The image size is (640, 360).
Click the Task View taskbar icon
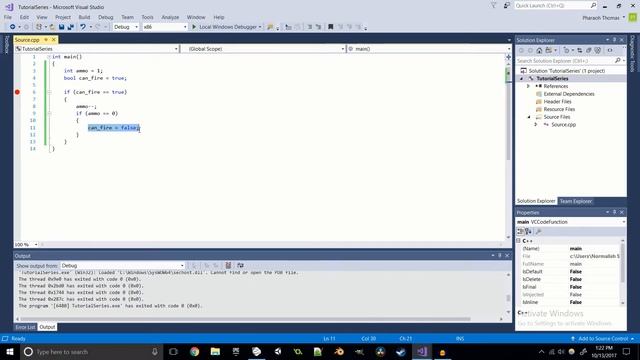[x=173, y=351]
